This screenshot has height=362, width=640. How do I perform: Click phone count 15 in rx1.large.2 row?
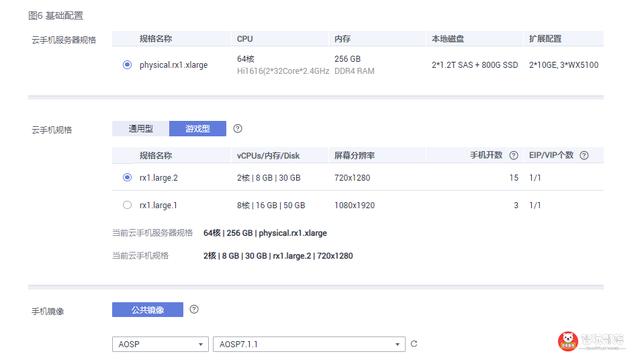(x=513, y=178)
